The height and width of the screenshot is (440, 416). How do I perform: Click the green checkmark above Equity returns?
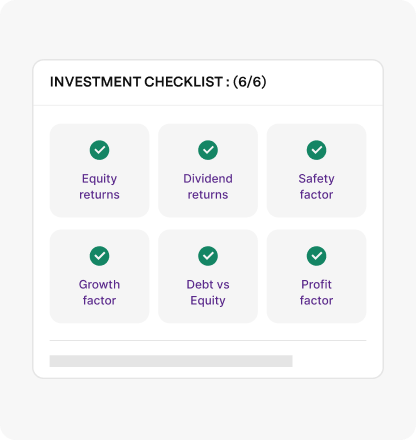tap(99, 150)
